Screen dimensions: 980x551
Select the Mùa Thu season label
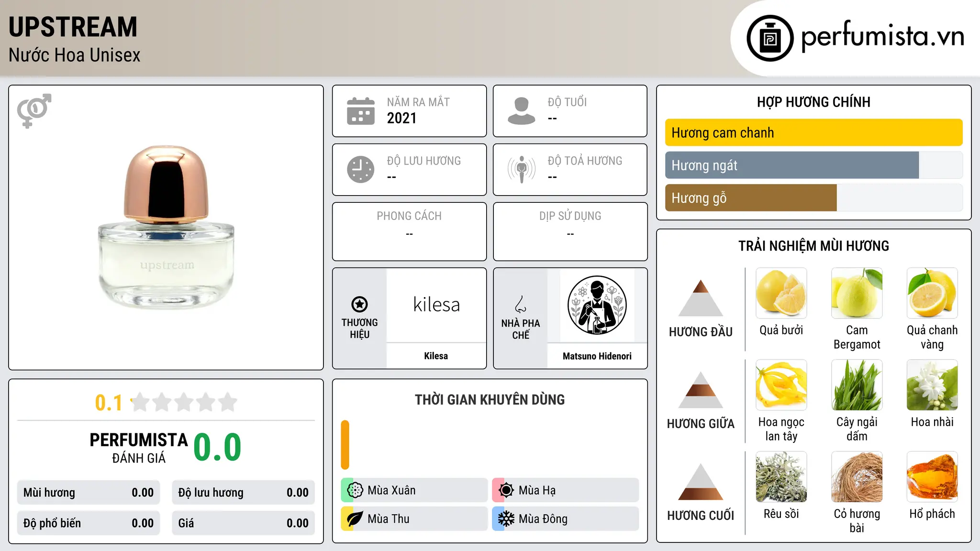389,519
